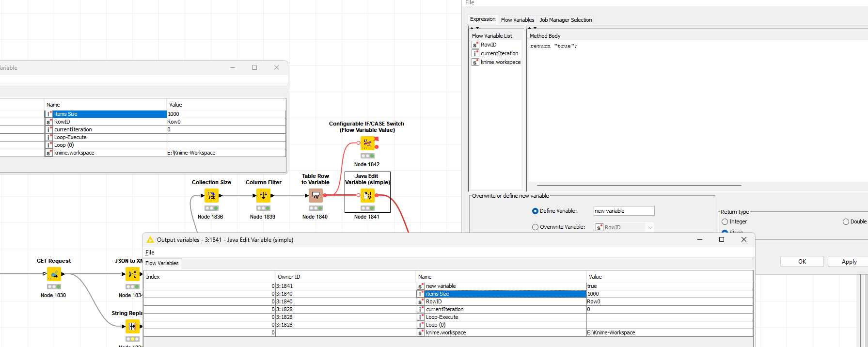Viewport: 868px width, 347px height.
Task: Click the warning icon in Output variables title
Action: pyautogui.click(x=150, y=240)
